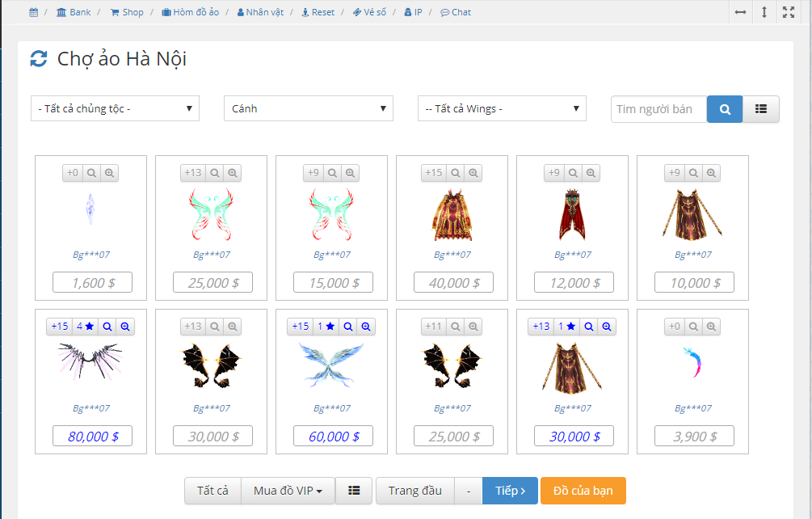Open Shop from the top navigation

pyautogui.click(x=127, y=12)
